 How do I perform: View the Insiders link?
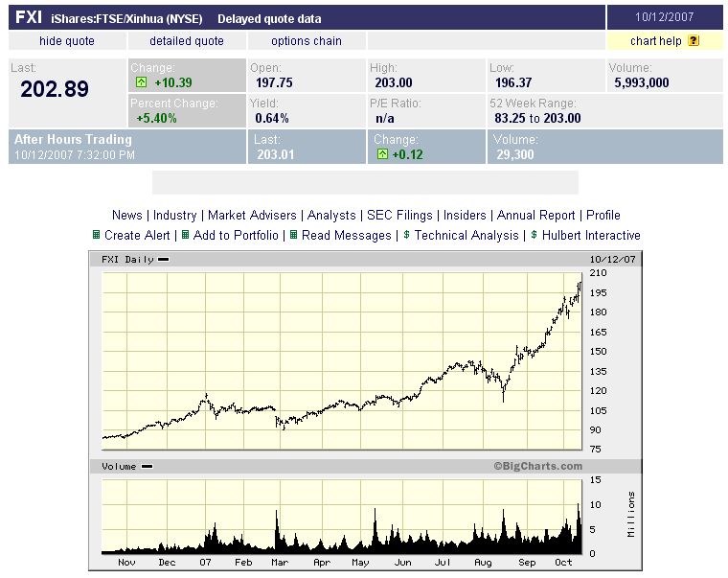click(x=466, y=216)
